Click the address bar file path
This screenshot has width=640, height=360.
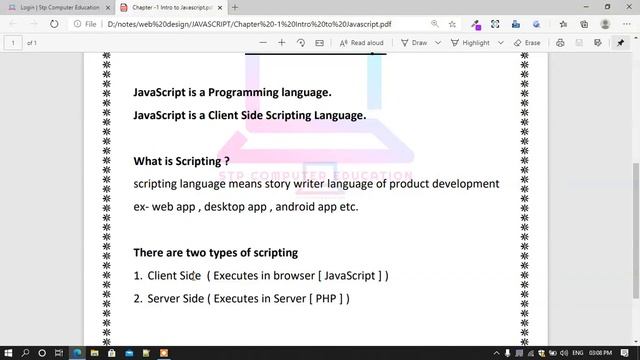point(249,24)
